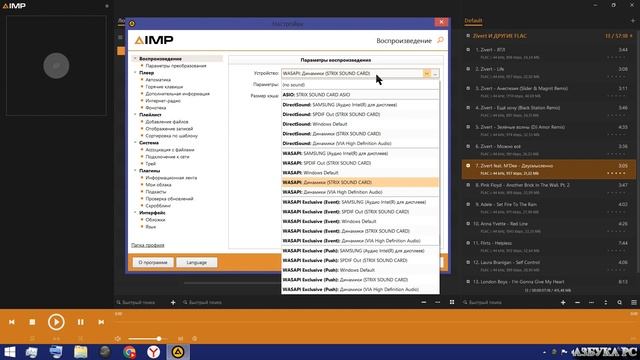Image resolution: width=640 pixels, height=360 pixels.
Task: Select DirectSound: SPDIF Out (STRIX SOUND CARD)
Action: 360,114
